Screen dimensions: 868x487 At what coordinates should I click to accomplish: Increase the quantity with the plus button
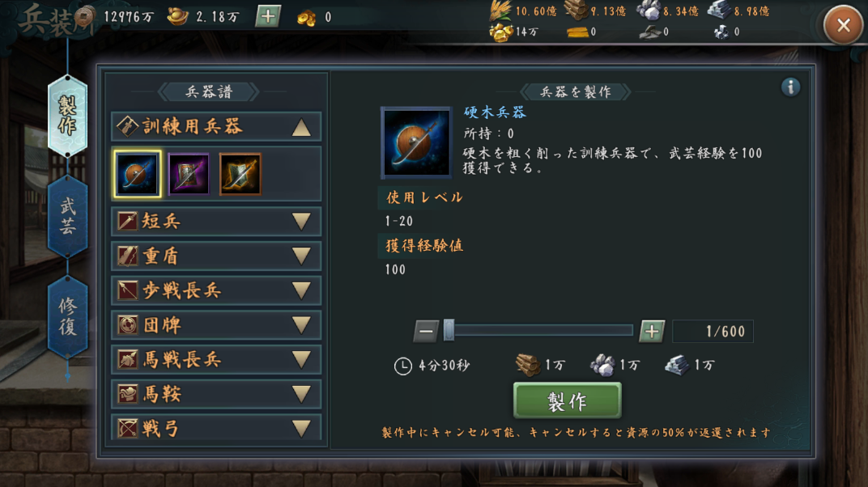(652, 331)
